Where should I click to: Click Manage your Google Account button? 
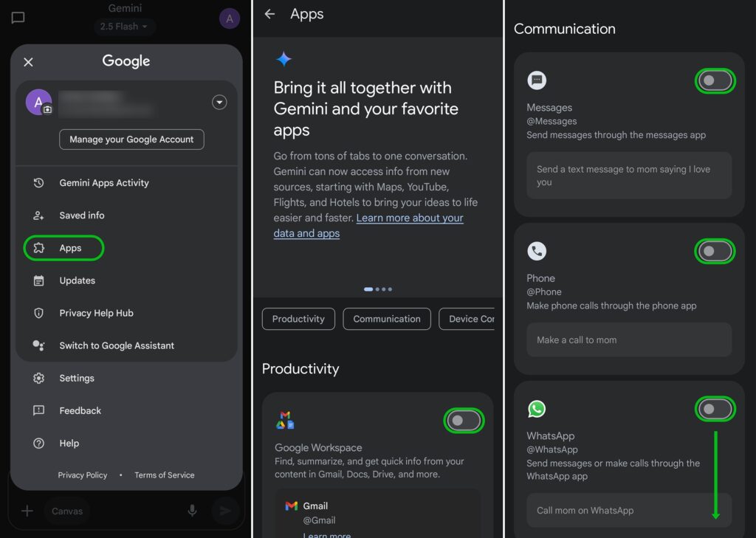[x=131, y=139]
